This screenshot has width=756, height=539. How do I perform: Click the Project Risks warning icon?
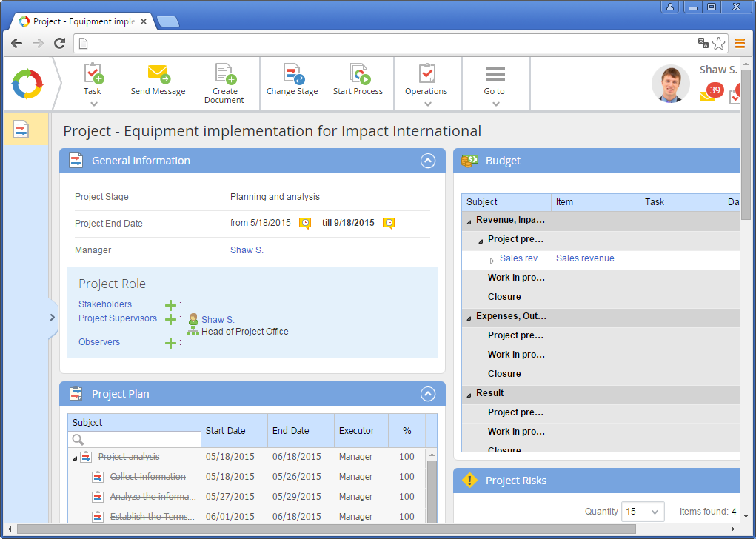tap(469, 481)
